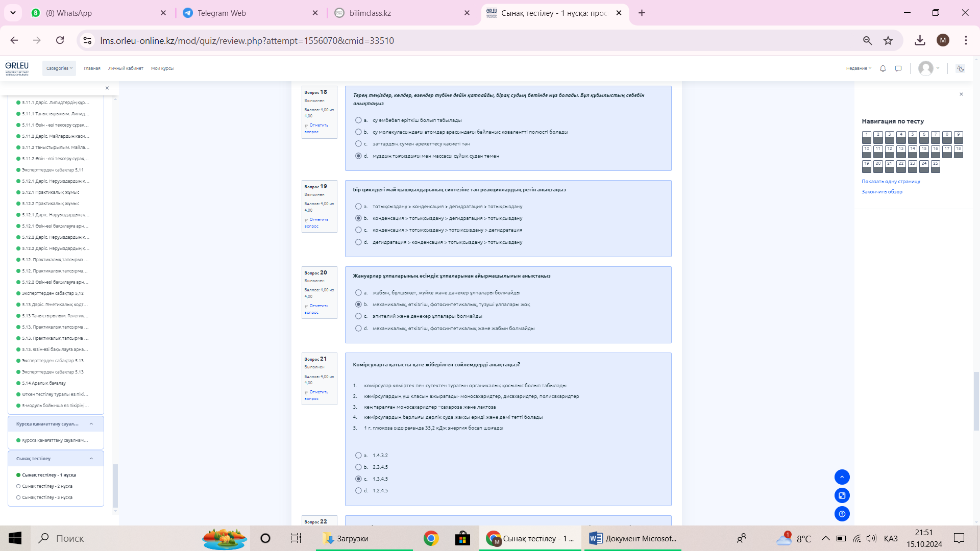Collapse the Сынақ тестілеу section
The image size is (980, 551).
[91, 459]
